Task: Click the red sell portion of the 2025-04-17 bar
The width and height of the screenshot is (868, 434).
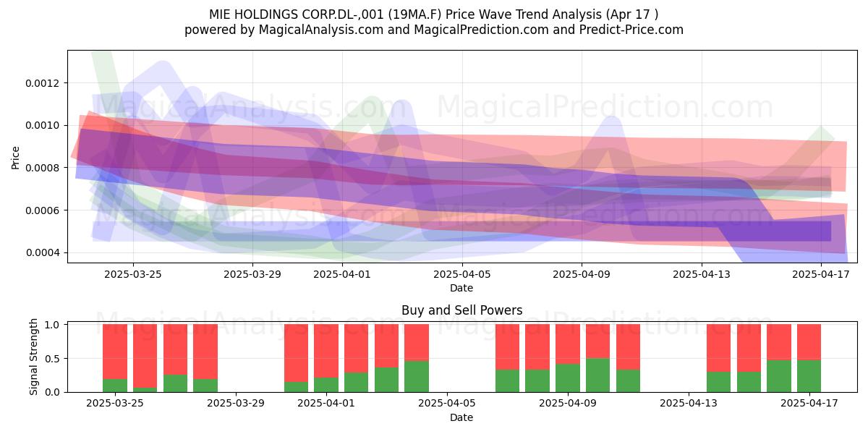Action: tap(809, 342)
